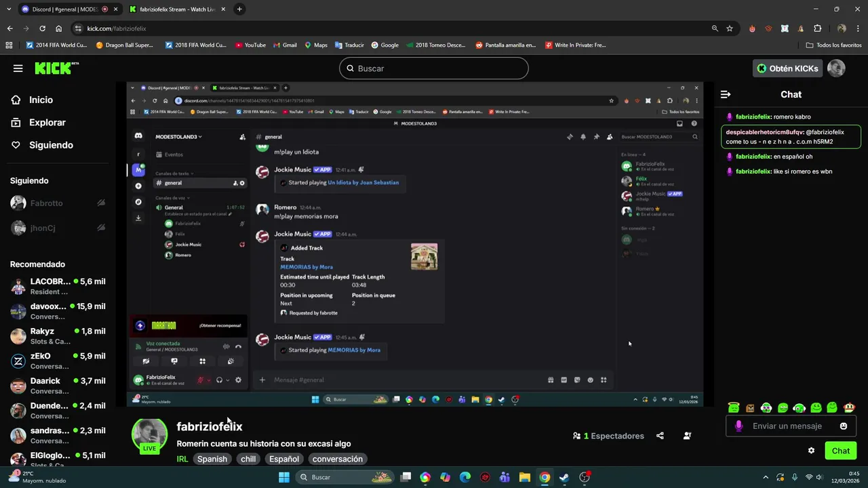The image size is (868, 488).
Task: Open the Gmail bookmark
Action: (x=285, y=45)
